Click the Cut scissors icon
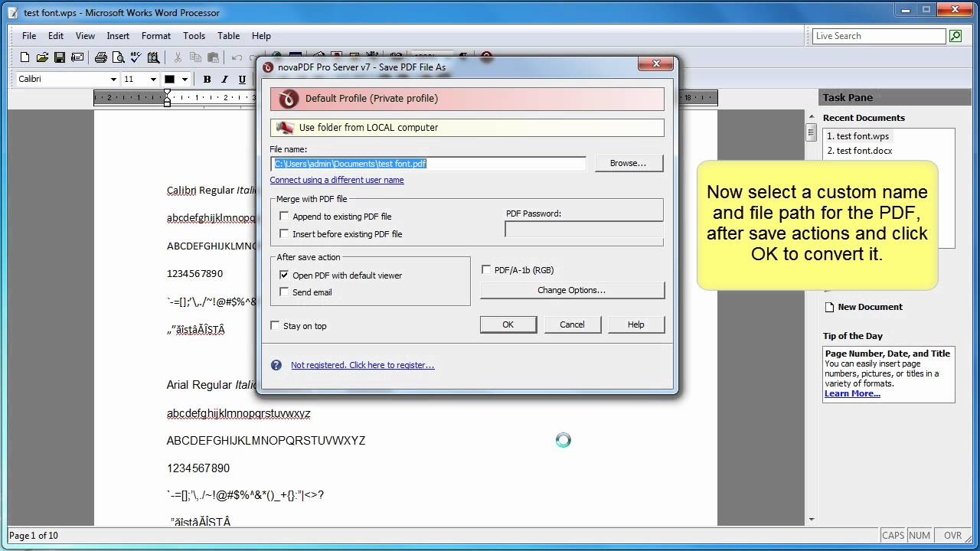This screenshot has height=551, width=980. point(178,57)
